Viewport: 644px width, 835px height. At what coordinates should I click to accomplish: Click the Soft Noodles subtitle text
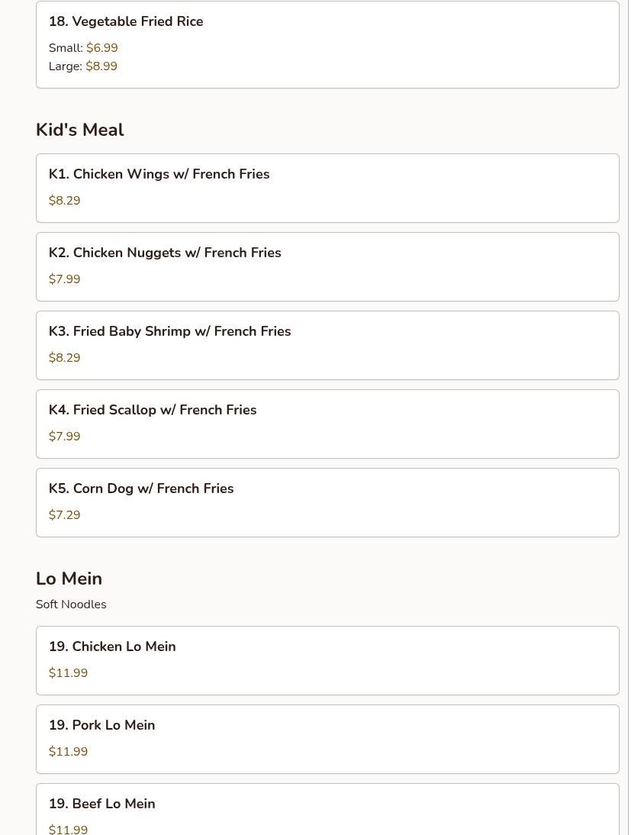(71, 604)
